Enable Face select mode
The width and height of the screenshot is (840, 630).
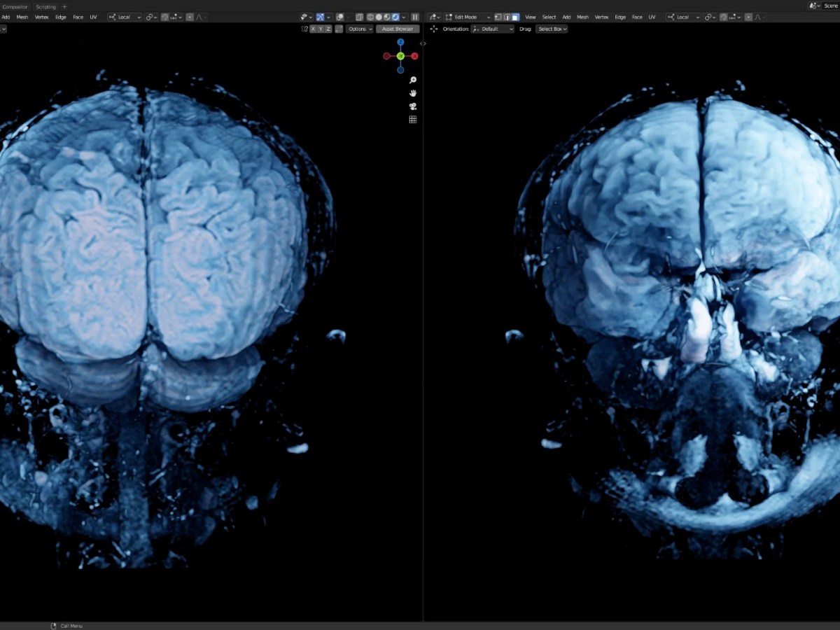click(x=515, y=17)
